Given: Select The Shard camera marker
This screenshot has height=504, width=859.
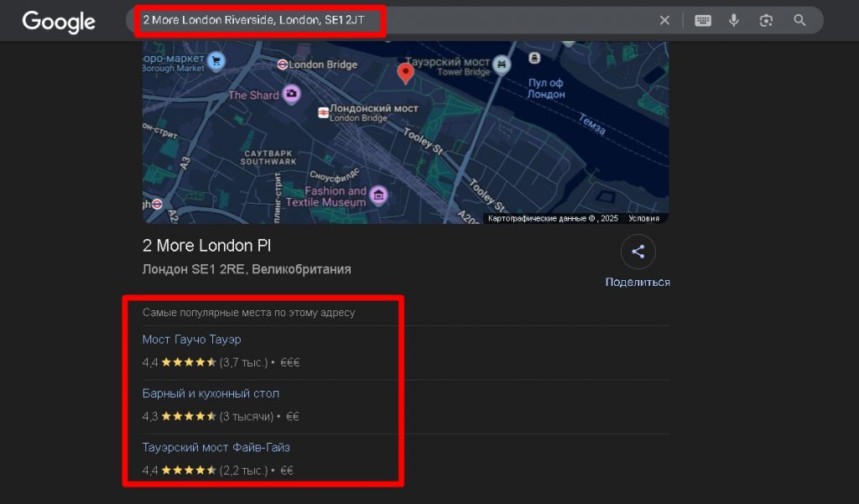Looking at the screenshot, I should [291, 94].
